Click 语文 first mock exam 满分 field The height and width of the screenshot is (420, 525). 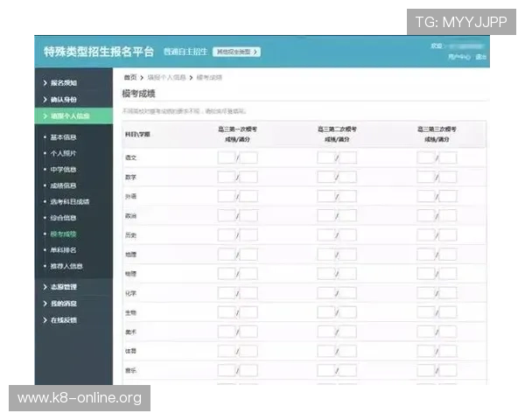coord(248,157)
